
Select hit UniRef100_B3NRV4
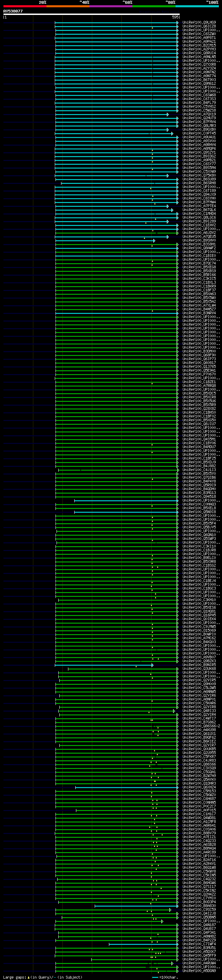[x=199, y=313]
